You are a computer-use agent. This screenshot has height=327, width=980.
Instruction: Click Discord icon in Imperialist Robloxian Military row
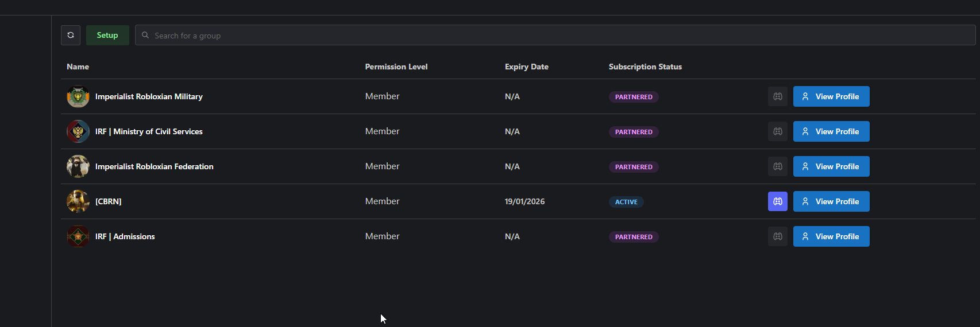[x=777, y=96]
